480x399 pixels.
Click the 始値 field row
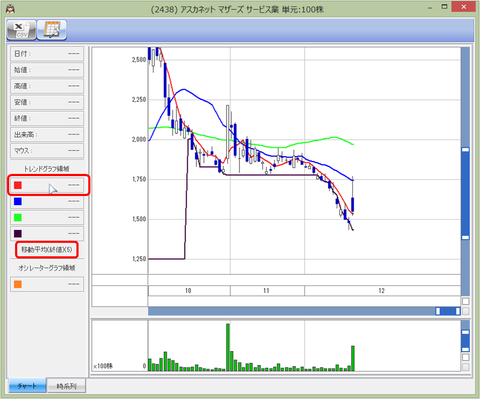[47, 70]
